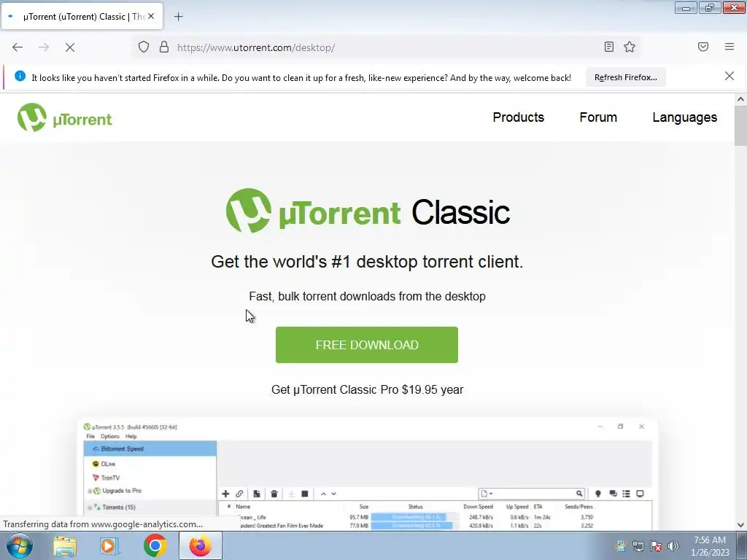Click the large µTorrent Classic logo
The height and width of the screenshot is (560, 747).
(x=368, y=211)
